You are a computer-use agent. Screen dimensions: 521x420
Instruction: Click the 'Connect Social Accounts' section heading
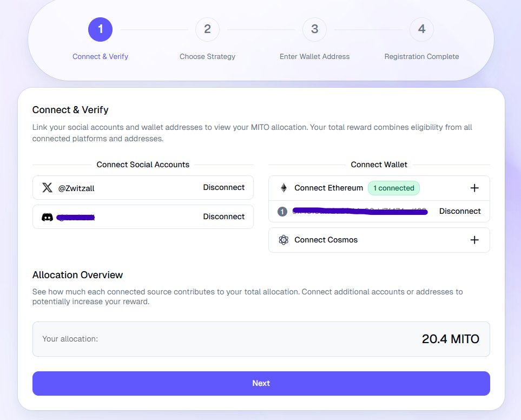[x=143, y=165]
